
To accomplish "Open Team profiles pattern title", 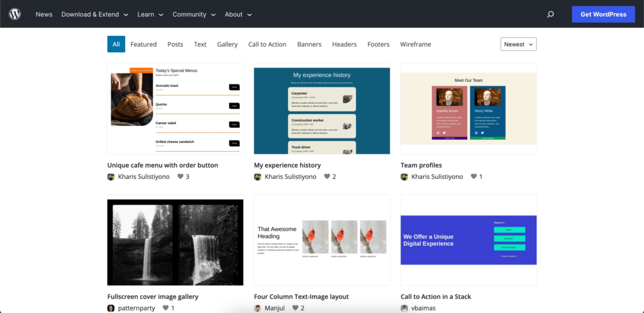I will tap(421, 165).
